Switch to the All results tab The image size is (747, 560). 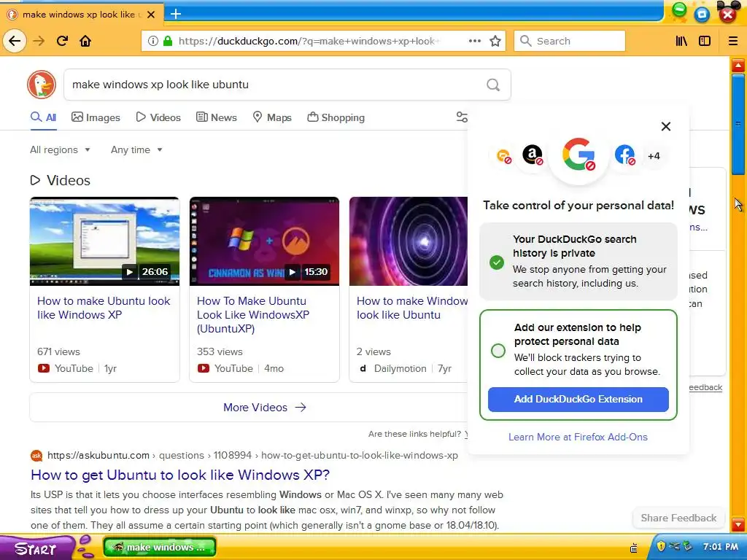[43, 117]
